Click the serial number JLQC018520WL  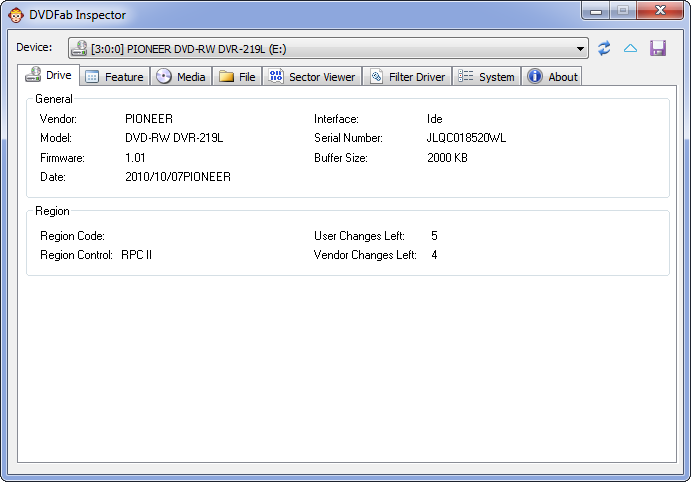[x=466, y=138]
